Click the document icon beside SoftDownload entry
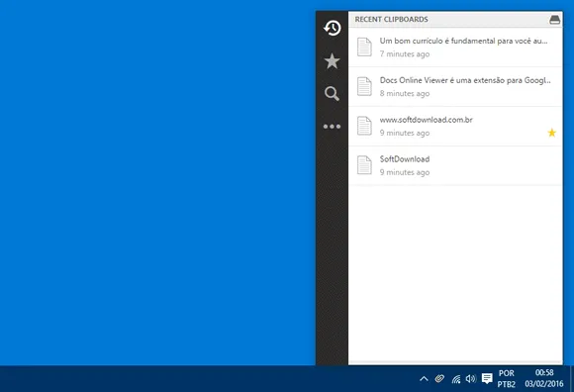The image size is (574, 392). tap(364, 165)
